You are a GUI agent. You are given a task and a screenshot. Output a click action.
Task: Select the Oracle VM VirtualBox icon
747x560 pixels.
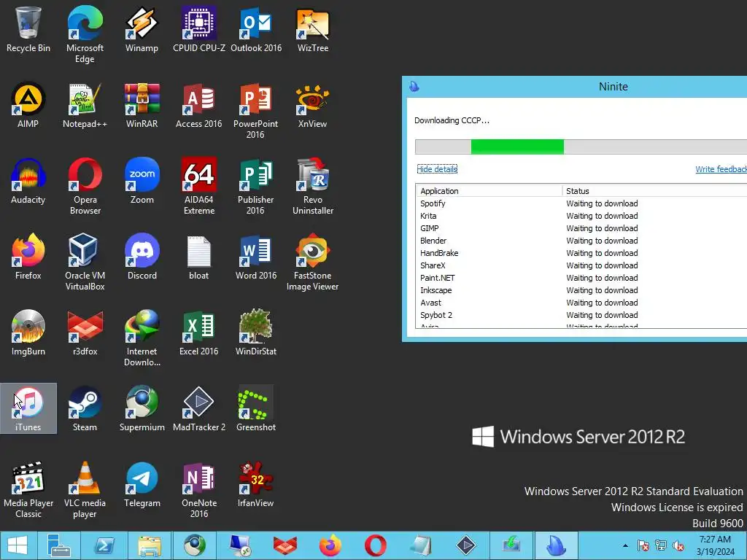pyautogui.click(x=85, y=262)
